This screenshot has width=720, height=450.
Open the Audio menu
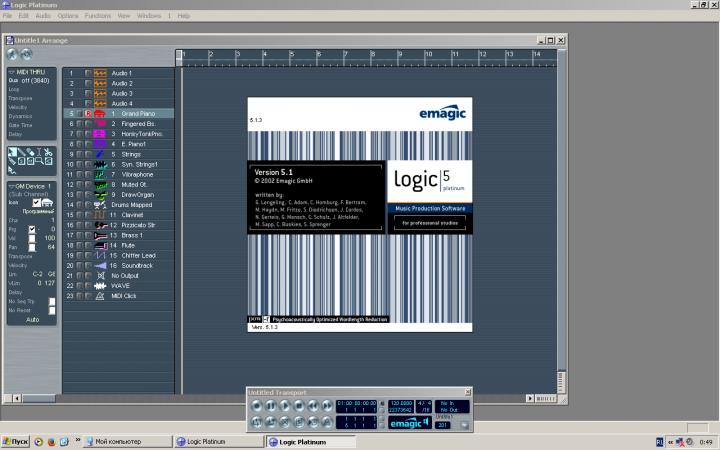[43, 16]
